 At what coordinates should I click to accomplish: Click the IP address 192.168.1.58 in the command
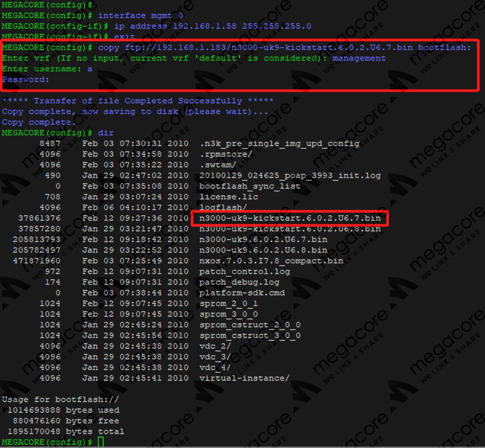(x=205, y=26)
